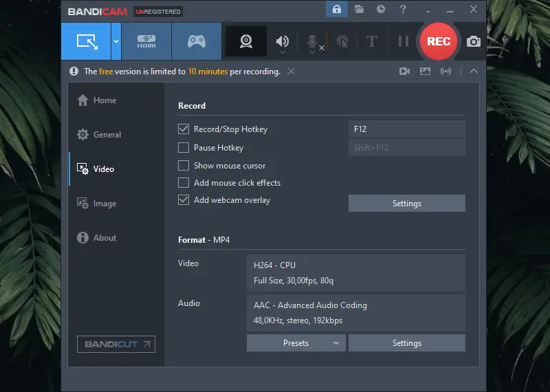This screenshot has height=392, width=550.
Task: Open the Bandicut link button
Action: coord(116,345)
